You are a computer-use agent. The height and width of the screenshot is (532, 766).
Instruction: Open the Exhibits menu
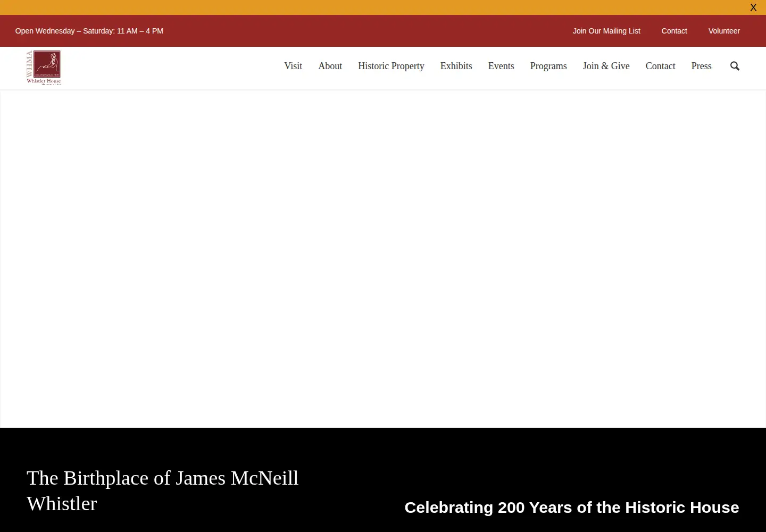456,66
